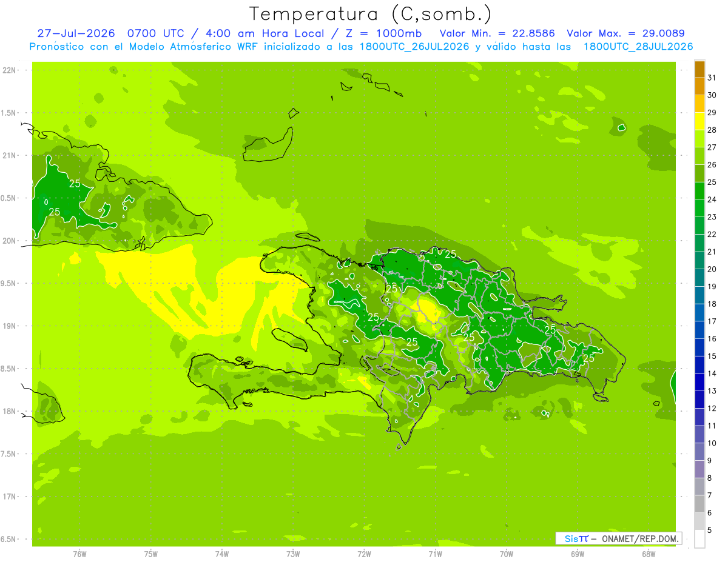728x562 pixels.
Task: Click the white 5 colorbar segment
Action: (x=699, y=539)
